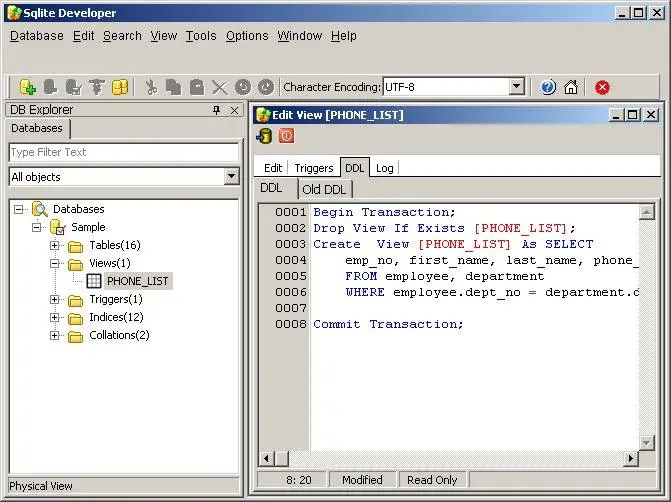Screen dimensions: 671x502
Task: Expand the Collations(2) node
Action: point(54,335)
